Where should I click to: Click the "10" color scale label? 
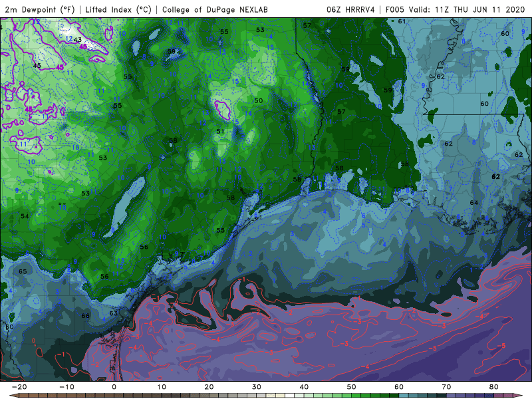tap(162, 387)
